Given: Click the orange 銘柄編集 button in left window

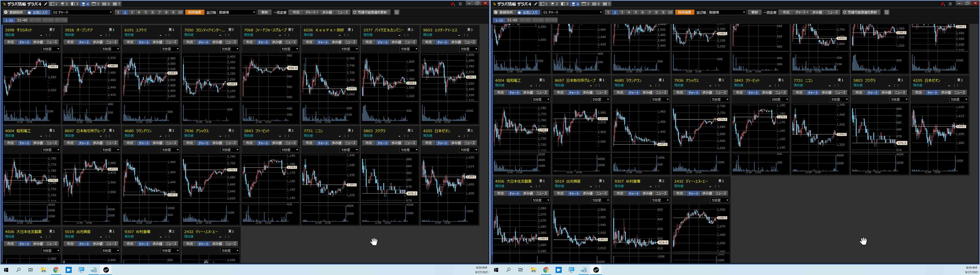Looking at the screenshot, I should click(195, 12).
